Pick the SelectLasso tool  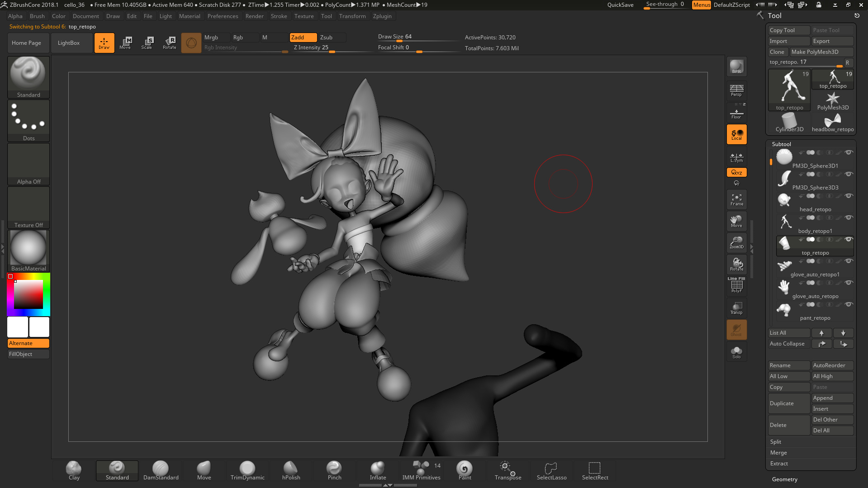[551, 470]
